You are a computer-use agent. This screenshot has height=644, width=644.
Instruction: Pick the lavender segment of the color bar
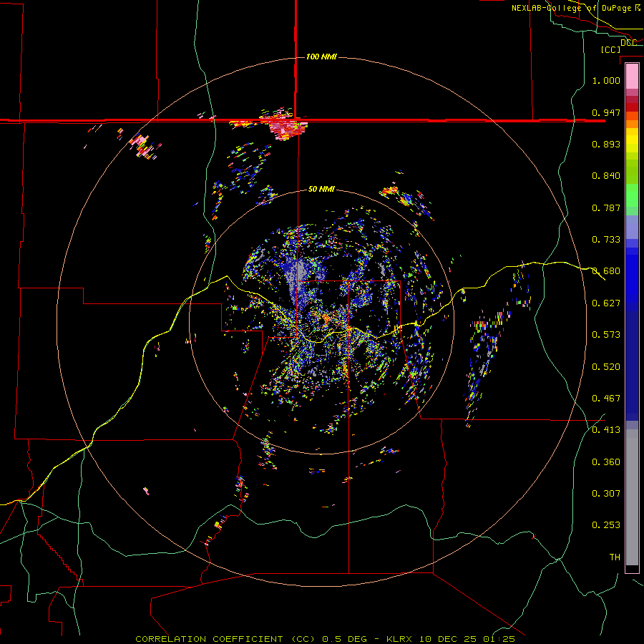(x=632, y=227)
